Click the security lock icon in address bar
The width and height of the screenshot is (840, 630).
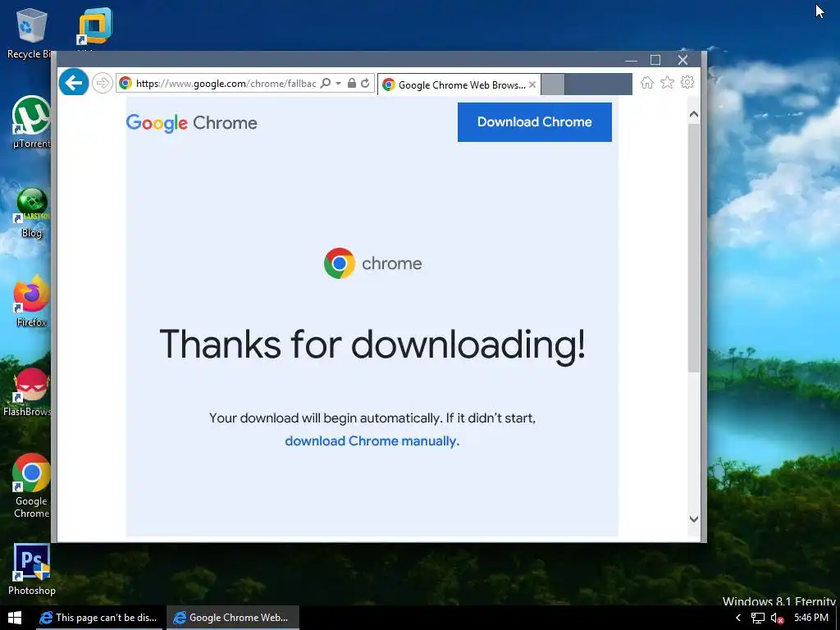point(351,83)
